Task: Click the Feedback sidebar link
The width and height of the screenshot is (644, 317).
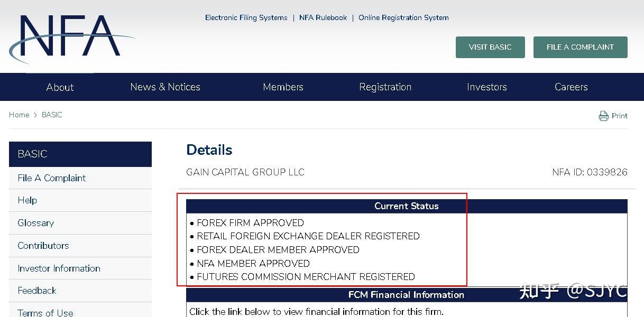Action: coord(36,291)
